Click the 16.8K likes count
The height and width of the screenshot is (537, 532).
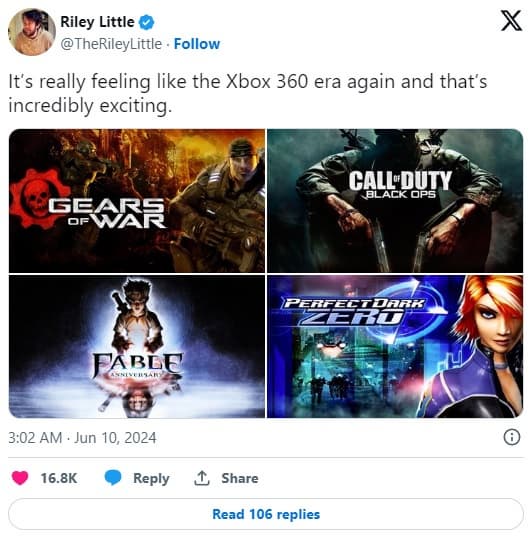[59, 478]
